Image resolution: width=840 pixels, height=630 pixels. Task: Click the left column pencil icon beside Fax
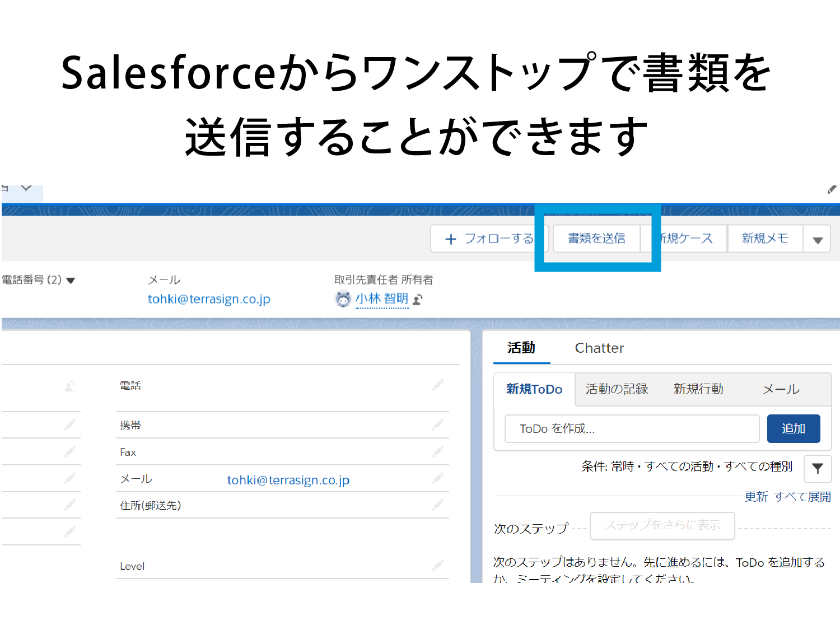pyautogui.click(x=69, y=451)
